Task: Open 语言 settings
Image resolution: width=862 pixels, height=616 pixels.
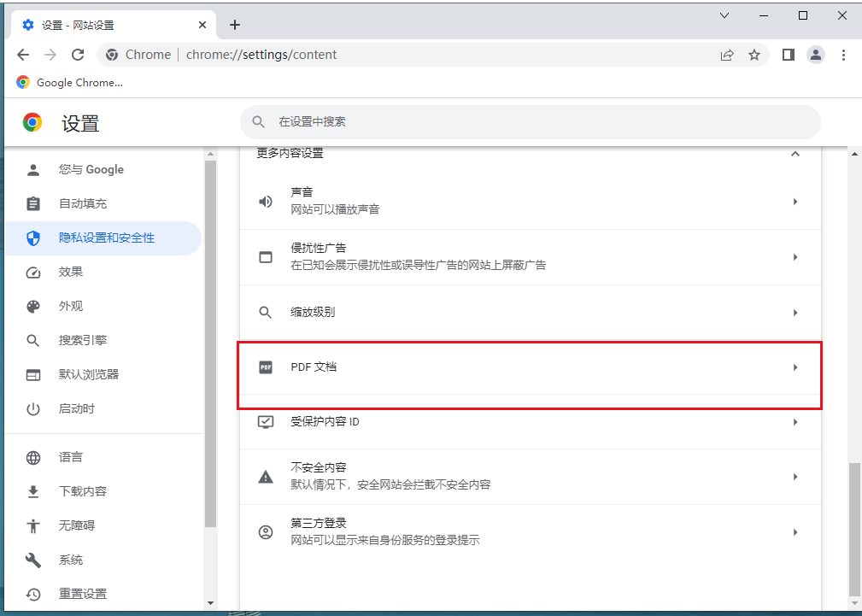Action: [x=103, y=457]
